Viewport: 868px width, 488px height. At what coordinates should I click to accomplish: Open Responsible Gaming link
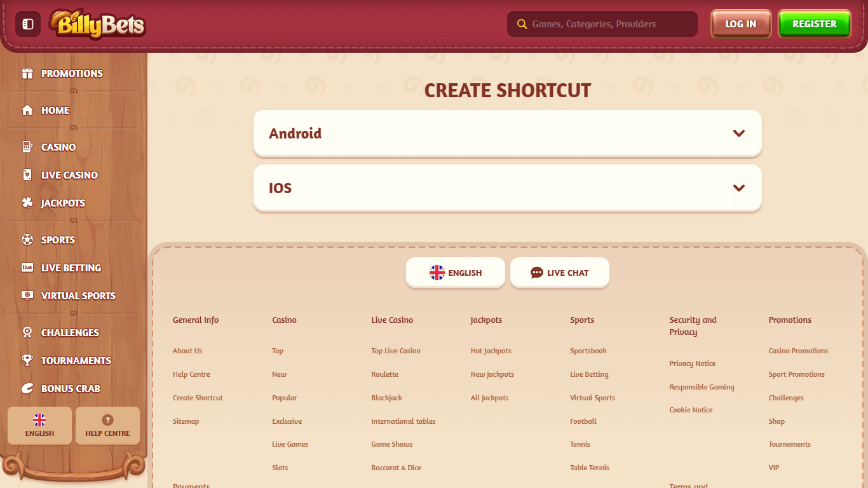[702, 387]
